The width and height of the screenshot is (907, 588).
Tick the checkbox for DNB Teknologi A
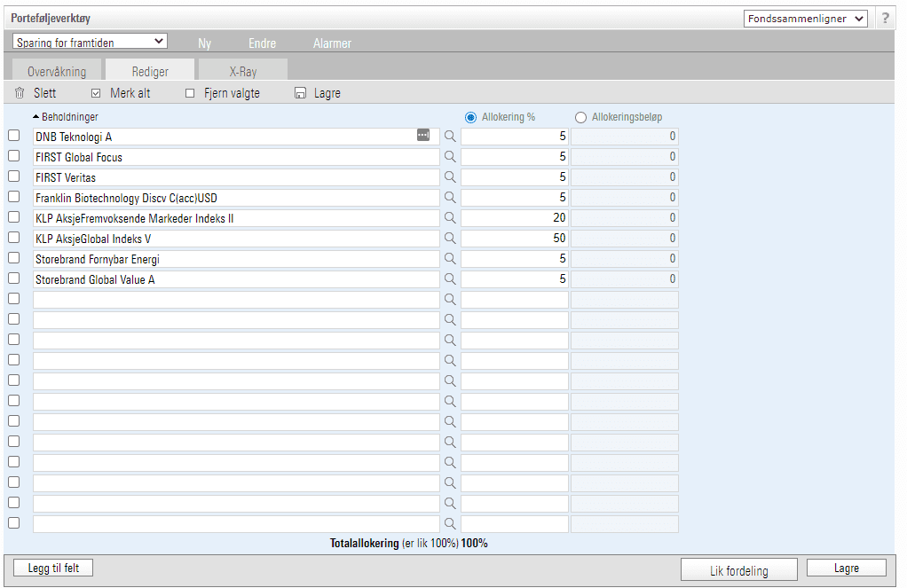[x=14, y=136]
